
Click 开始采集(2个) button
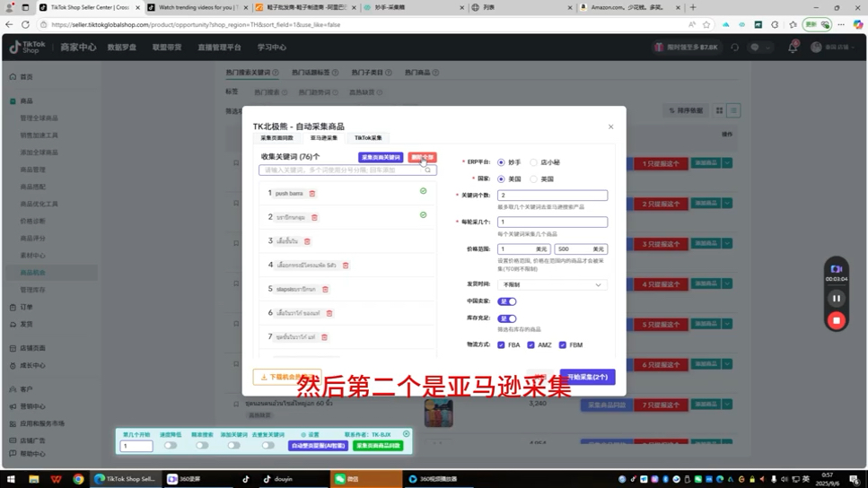587,378
